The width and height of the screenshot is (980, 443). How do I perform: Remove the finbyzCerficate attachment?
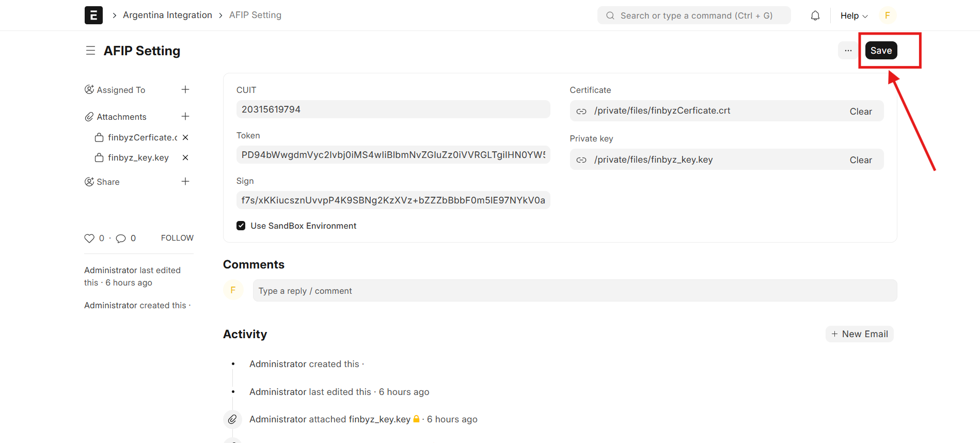pos(185,137)
